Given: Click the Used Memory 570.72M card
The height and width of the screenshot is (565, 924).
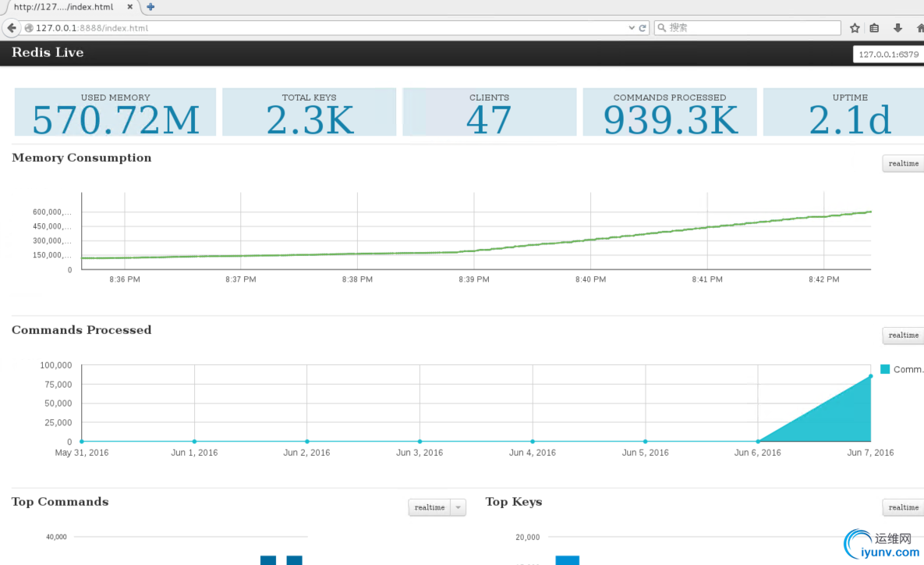Looking at the screenshot, I should point(115,112).
